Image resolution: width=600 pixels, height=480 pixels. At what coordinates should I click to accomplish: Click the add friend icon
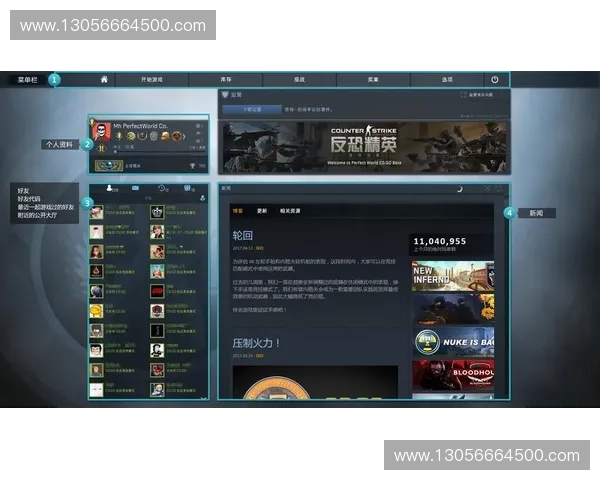click(x=202, y=198)
